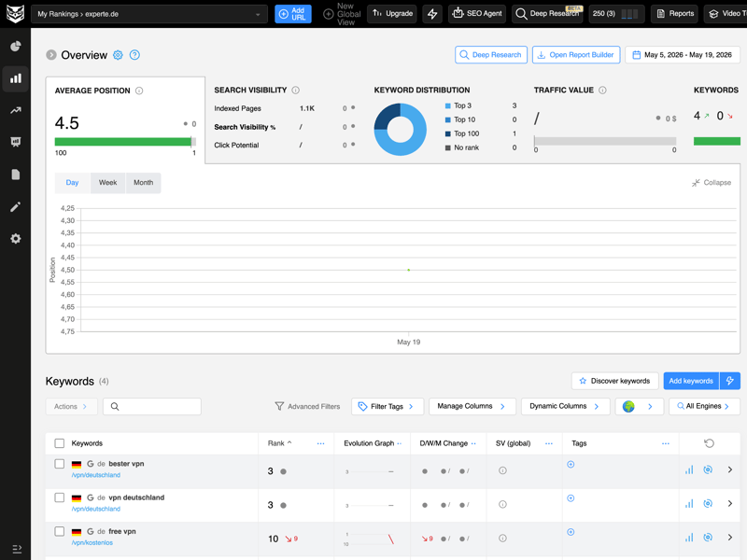Image resolution: width=747 pixels, height=560 pixels.
Task: Click the May 19 data point on chart
Action: [x=409, y=270]
